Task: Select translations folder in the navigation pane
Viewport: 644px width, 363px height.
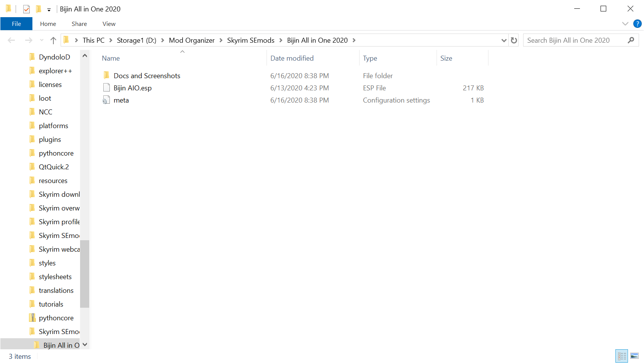Action: 56,290
